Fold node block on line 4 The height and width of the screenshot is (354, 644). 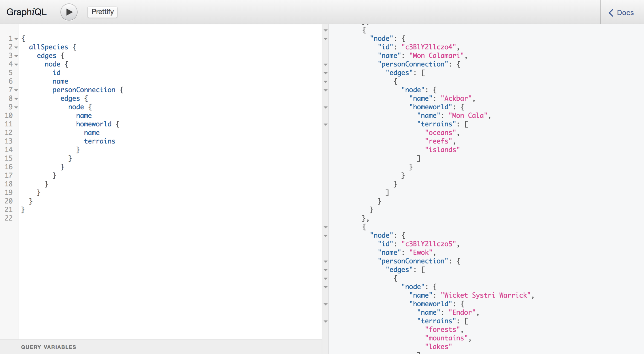[x=16, y=65]
